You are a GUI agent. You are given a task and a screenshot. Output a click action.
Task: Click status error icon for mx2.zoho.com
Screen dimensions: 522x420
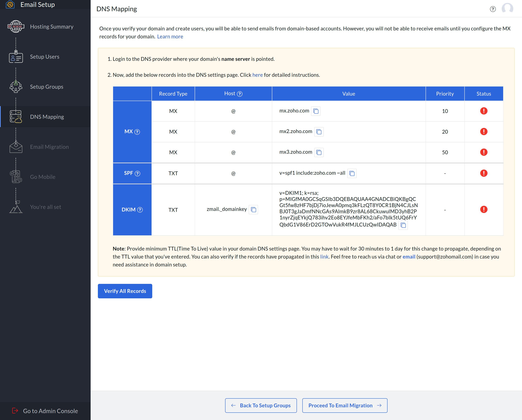pos(484,132)
